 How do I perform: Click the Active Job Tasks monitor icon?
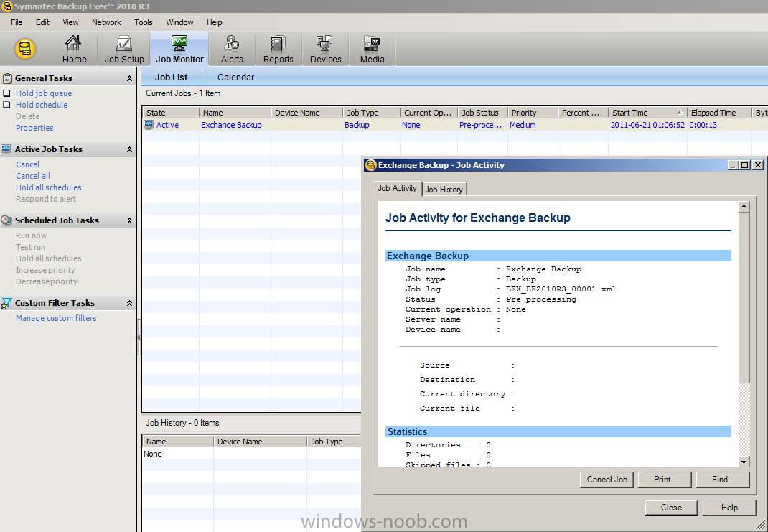(6, 149)
